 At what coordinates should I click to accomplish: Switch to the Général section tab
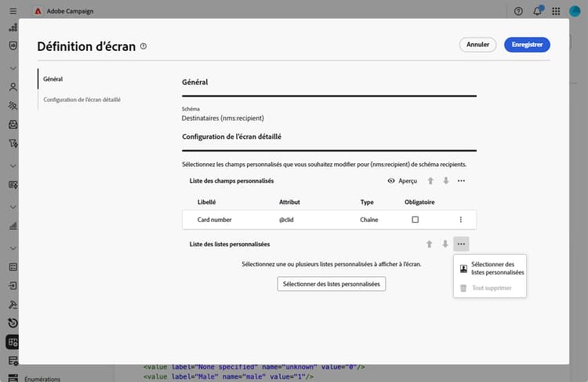(x=53, y=78)
